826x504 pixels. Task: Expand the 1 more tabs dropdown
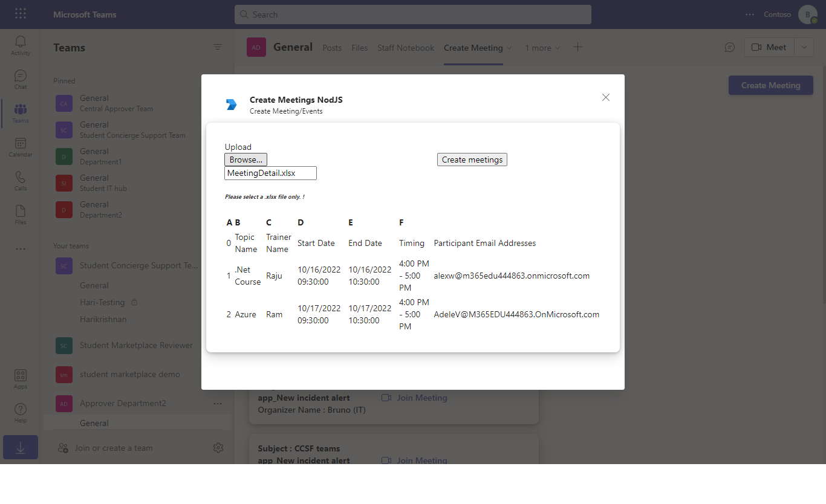click(x=558, y=48)
